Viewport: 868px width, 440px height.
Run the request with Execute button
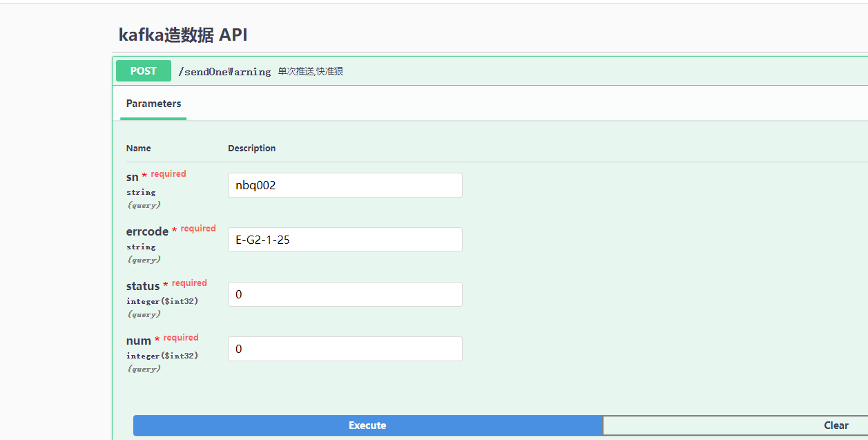(x=367, y=425)
